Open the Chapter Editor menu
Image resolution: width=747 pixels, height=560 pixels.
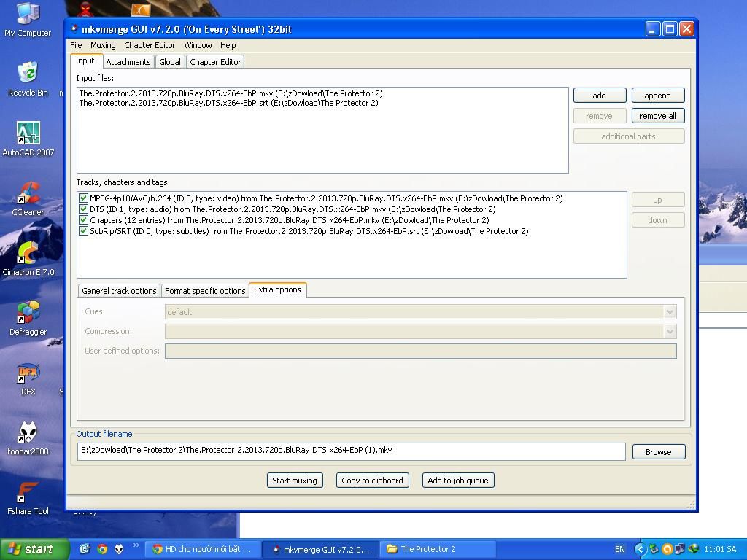(150, 45)
